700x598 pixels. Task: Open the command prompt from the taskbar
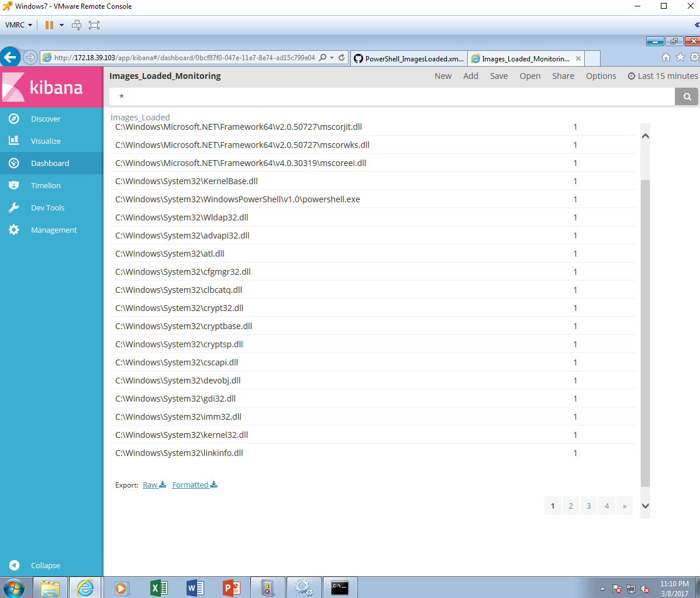pos(340,588)
